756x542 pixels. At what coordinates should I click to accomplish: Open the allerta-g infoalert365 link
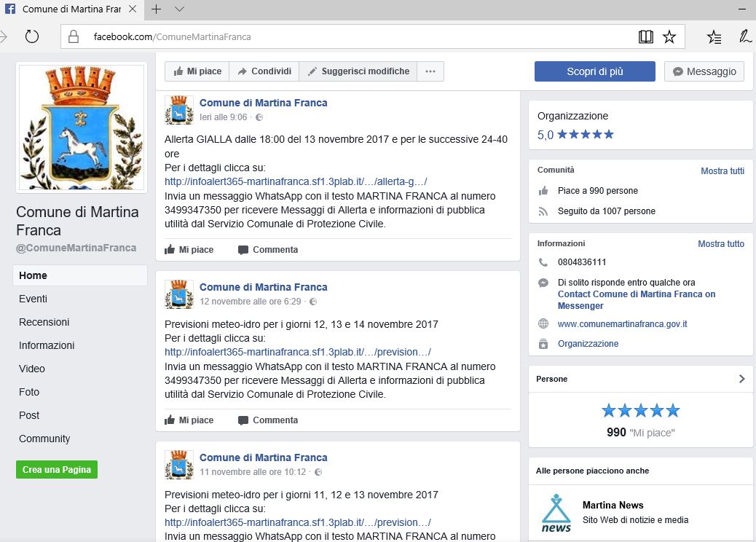296,182
